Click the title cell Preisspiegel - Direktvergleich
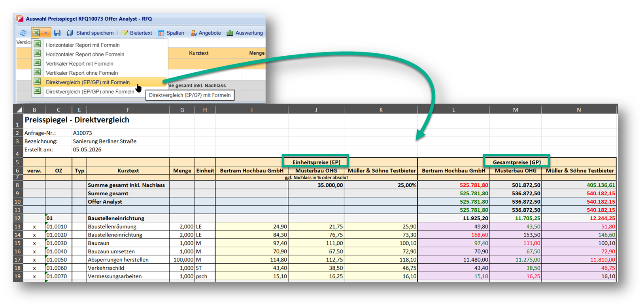Viewport: 644px width, 308px height. pos(77,120)
